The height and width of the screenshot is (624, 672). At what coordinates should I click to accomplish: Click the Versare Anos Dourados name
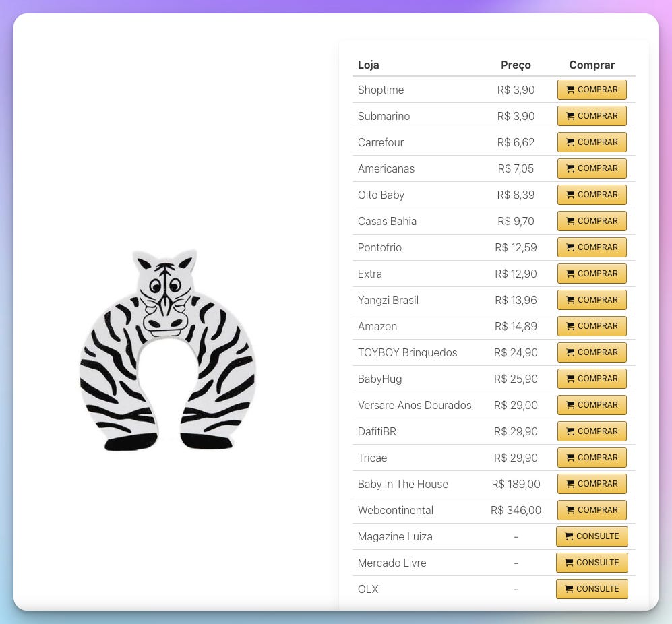click(415, 405)
